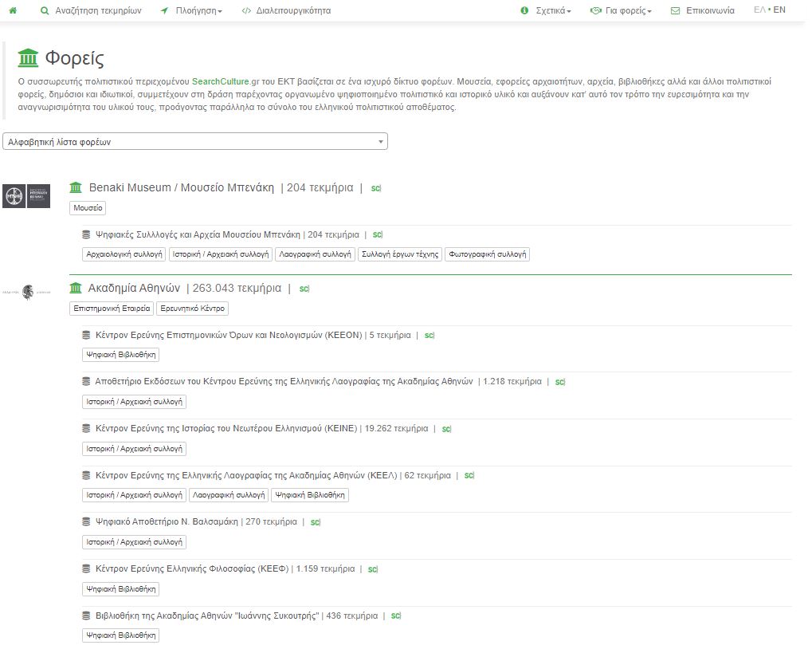The height and width of the screenshot is (649, 812).
Task: Click the sc icon next to Benaki Museum
Action: 376,188
